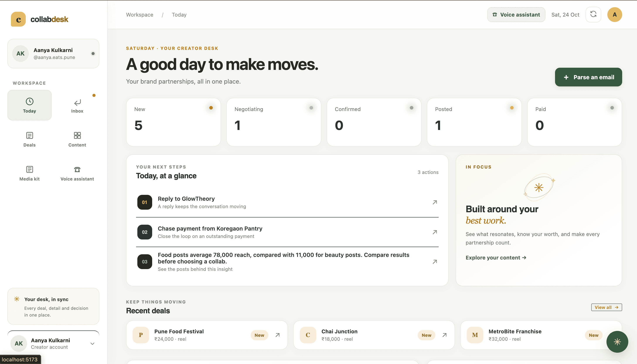Click the collabdesk logo icon
Screen dimensions: 637x364
tap(18, 19)
